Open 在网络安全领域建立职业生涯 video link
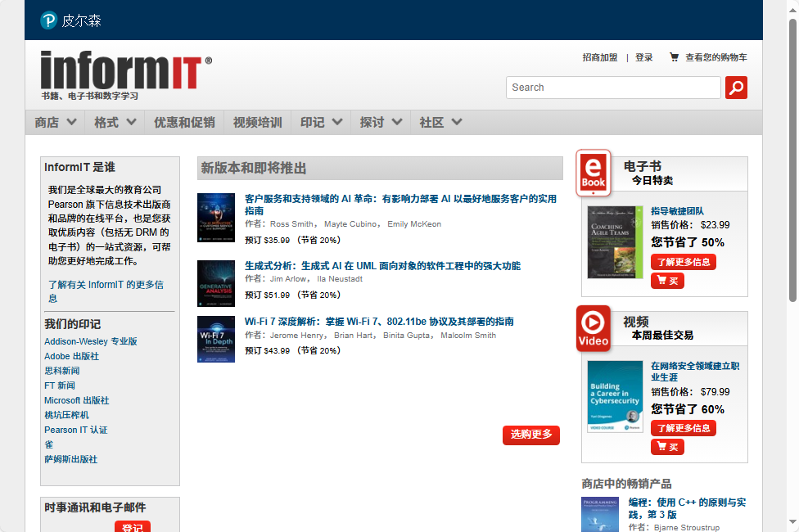Image resolution: width=799 pixels, height=532 pixels. pos(695,372)
